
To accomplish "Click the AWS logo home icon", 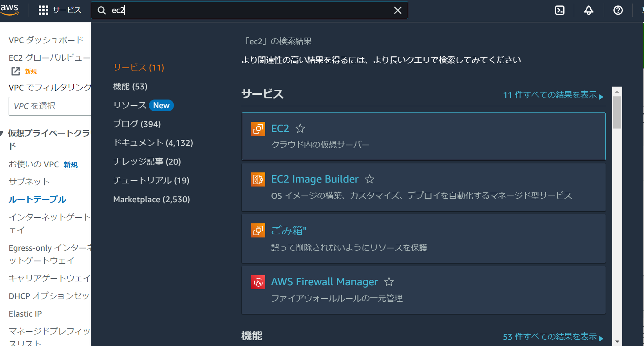I will click(x=9, y=9).
